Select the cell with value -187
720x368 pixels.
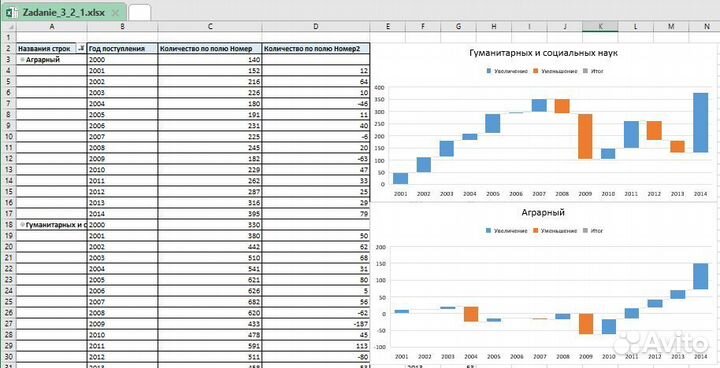click(315, 324)
